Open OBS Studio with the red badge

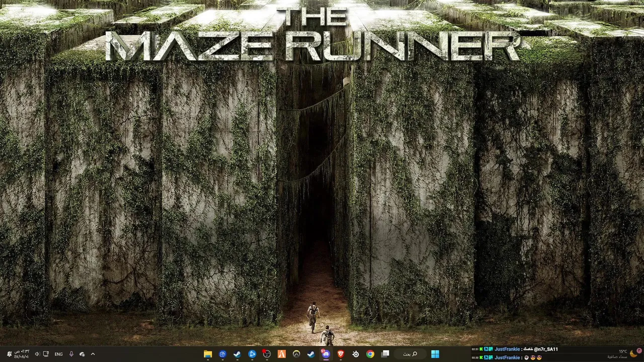267,354
